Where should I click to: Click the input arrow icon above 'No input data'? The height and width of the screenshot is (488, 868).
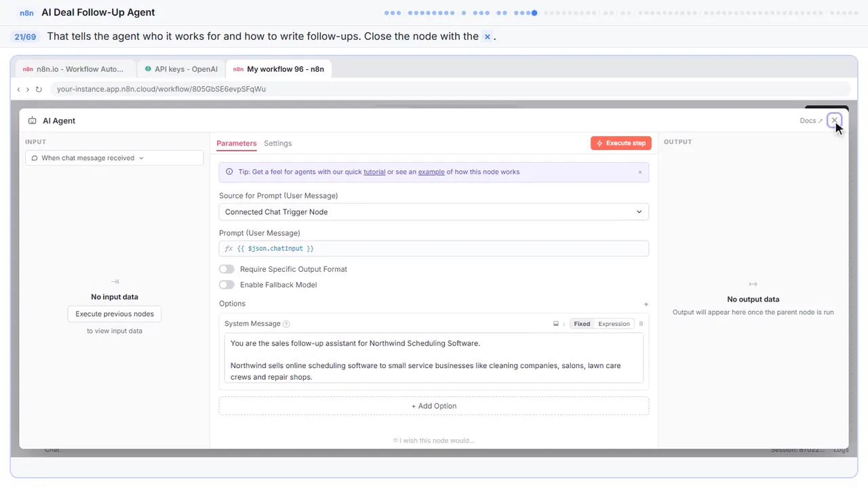pos(115,281)
